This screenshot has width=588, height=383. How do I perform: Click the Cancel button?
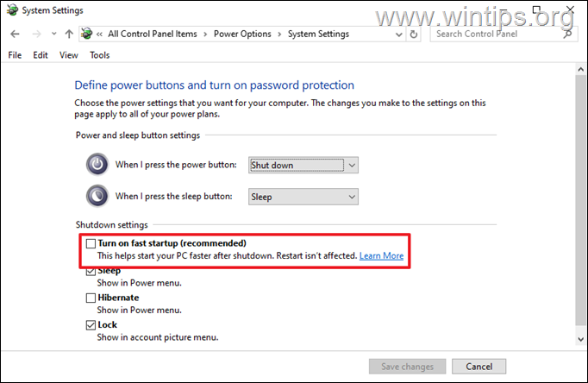click(x=473, y=367)
